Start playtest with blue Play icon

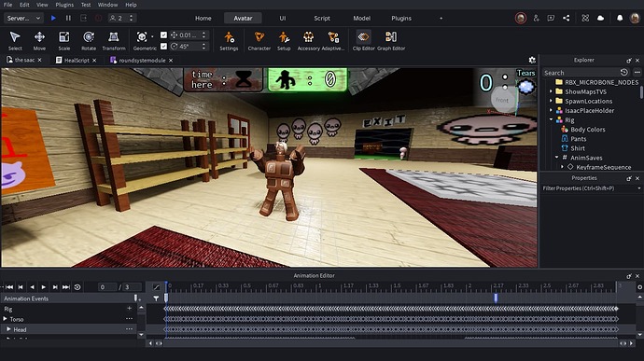53,18
